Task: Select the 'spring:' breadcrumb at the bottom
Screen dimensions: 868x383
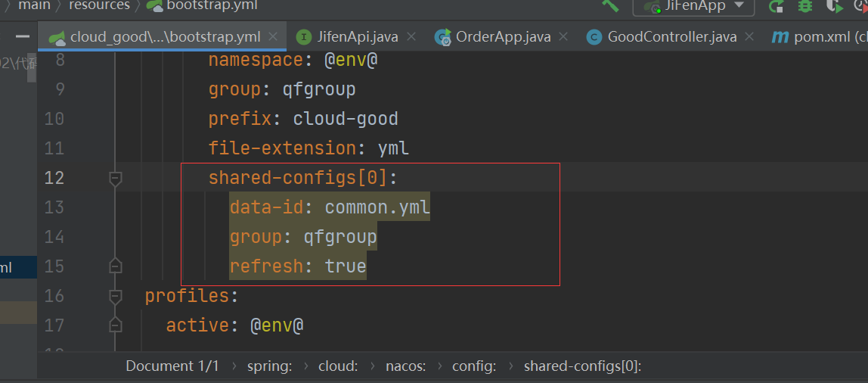Action: pos(269,366)
